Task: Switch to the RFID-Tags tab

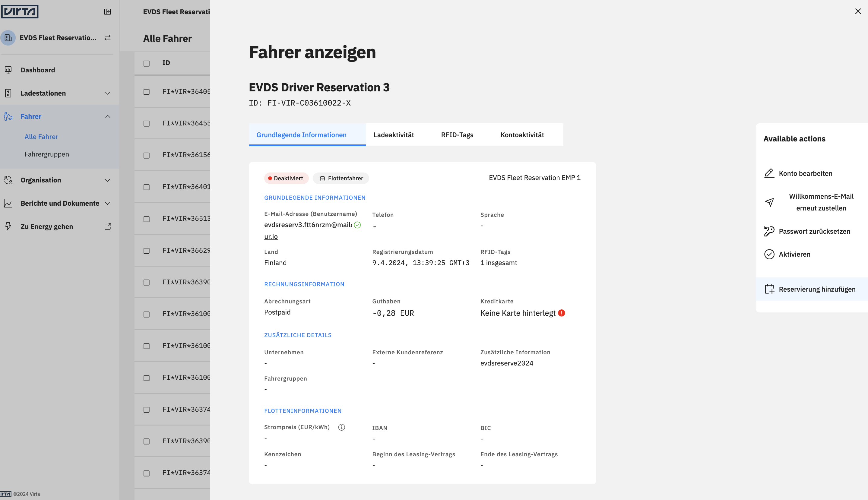Action: pyautogui.click(x=457, y=135)
